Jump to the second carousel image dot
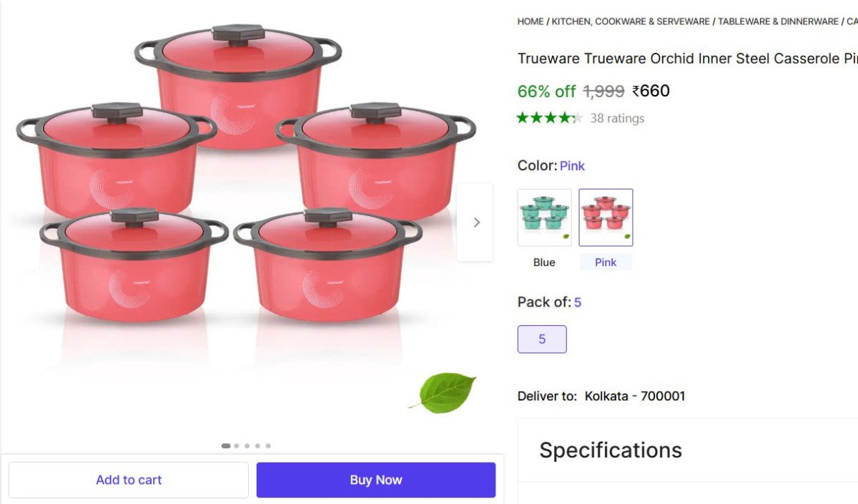 (x=237, y=445)
